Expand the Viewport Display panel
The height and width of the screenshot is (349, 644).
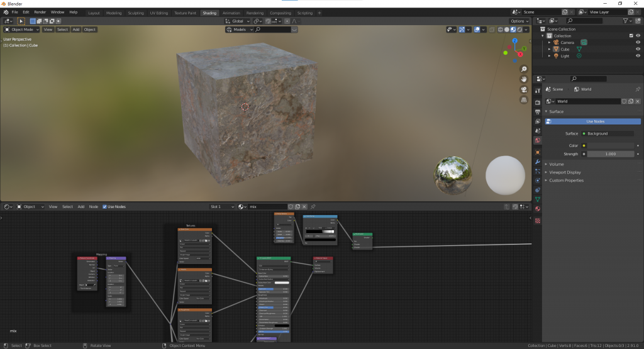click(565, 172)
